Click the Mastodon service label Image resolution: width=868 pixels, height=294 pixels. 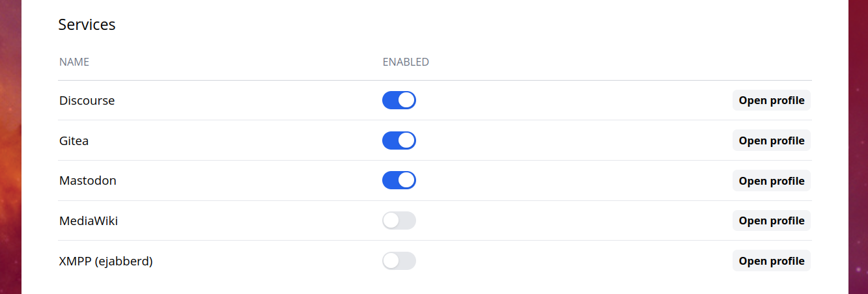[87, 181]
